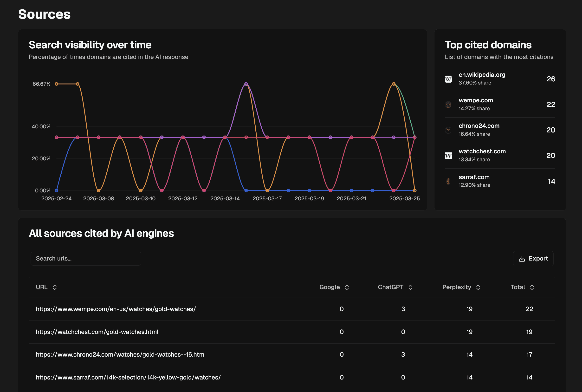Open the sarraf.com 14k yellow gold link
582x392 pixels.
(128, 377)
